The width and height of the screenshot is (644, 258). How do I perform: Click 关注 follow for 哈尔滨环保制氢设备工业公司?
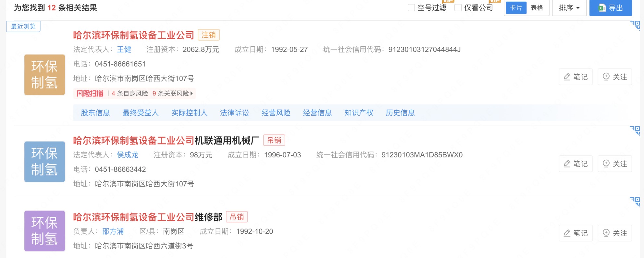point(615,77)
